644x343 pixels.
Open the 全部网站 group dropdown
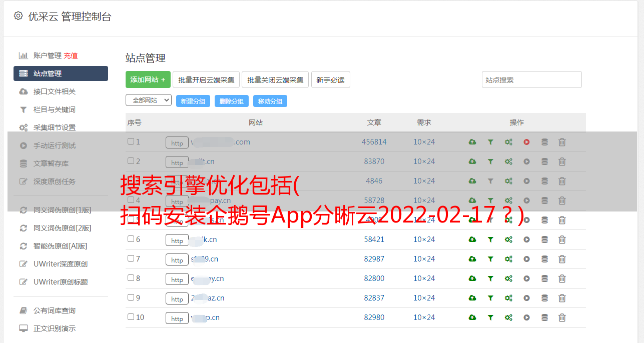149,100
